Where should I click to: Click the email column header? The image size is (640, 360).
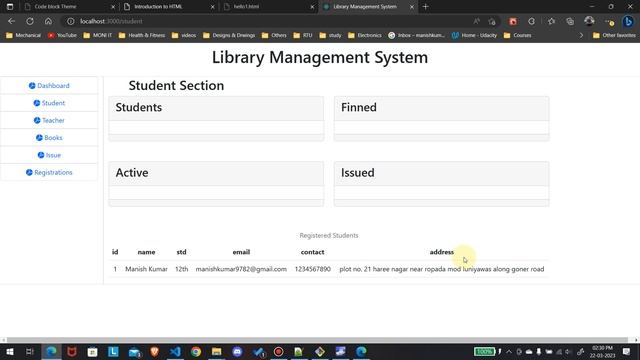(x=241, y=252)
